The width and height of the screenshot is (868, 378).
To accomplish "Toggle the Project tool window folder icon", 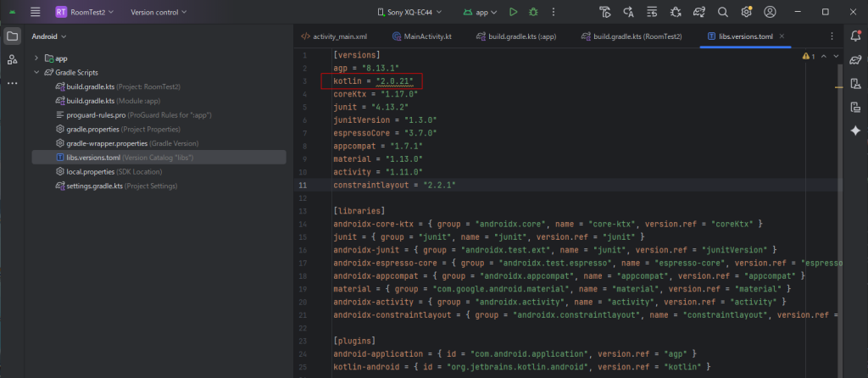I will pos(13,36).
